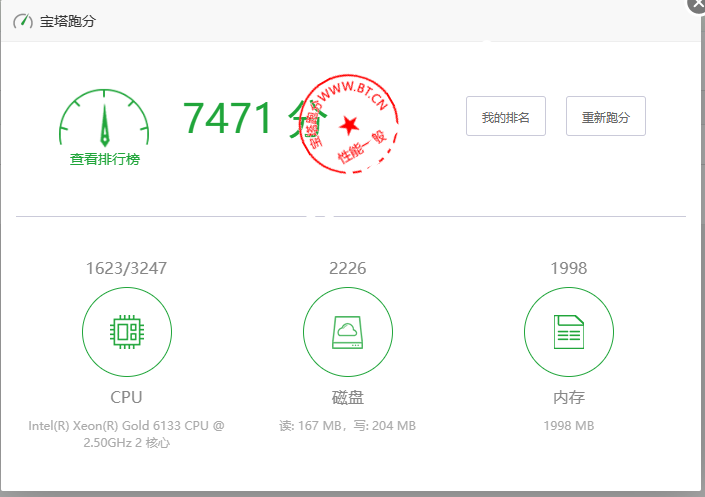Click the 我的排名 button
Screen dimensions: 705x497
point(505,117)
